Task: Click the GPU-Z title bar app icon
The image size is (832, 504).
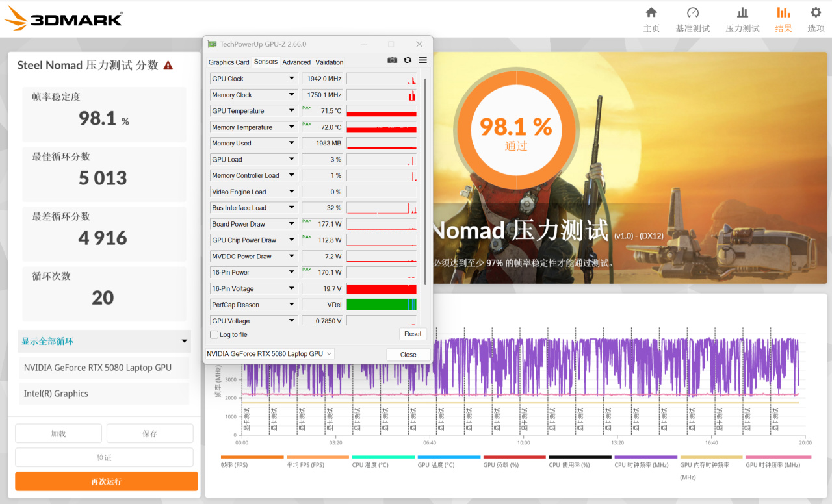Action: (x=212, y=44)
